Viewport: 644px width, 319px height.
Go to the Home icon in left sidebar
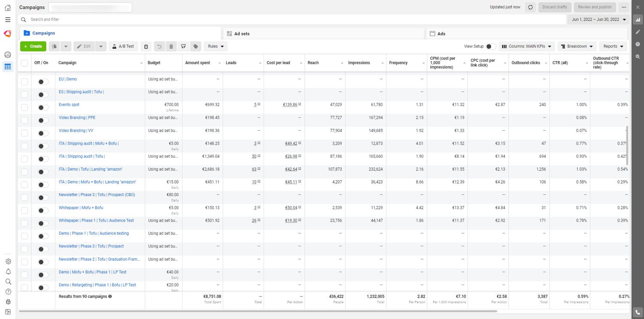click(8, 8)
